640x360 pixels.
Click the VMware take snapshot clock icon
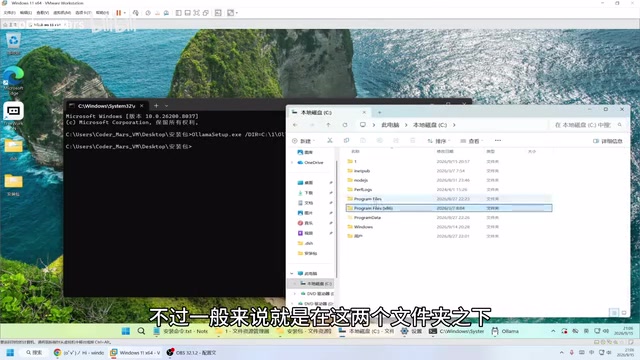[x=148, y=13]
